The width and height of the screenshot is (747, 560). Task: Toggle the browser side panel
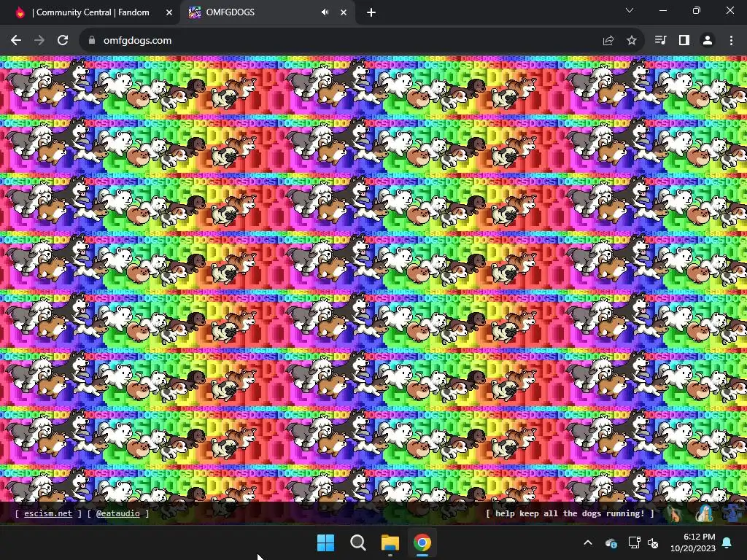[684, 41]
